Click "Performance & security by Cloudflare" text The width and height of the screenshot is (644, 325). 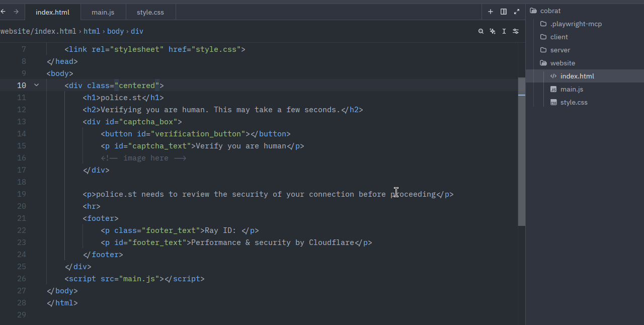coord(273,242)
